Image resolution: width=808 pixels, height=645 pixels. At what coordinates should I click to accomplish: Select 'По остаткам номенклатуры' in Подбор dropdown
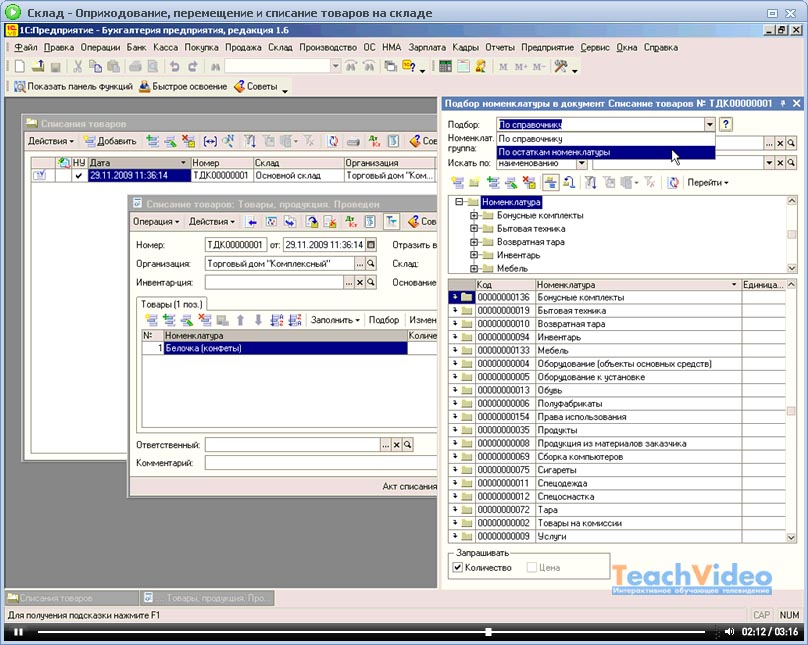605,152
